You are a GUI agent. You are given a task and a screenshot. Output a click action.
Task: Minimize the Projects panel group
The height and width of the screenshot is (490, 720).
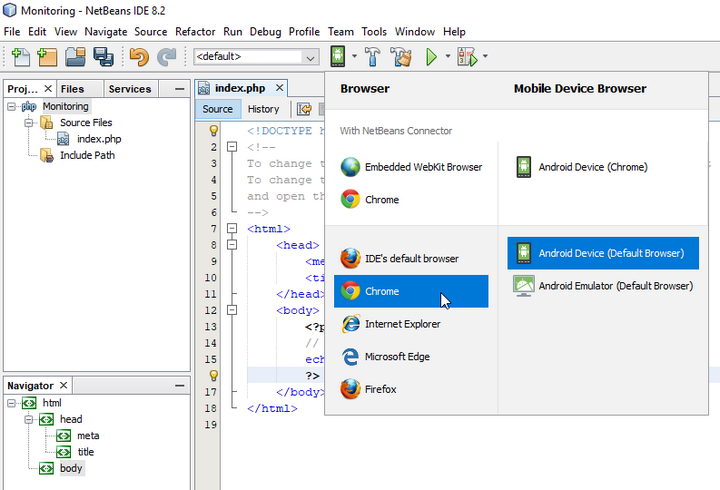[x=180, y=89]
